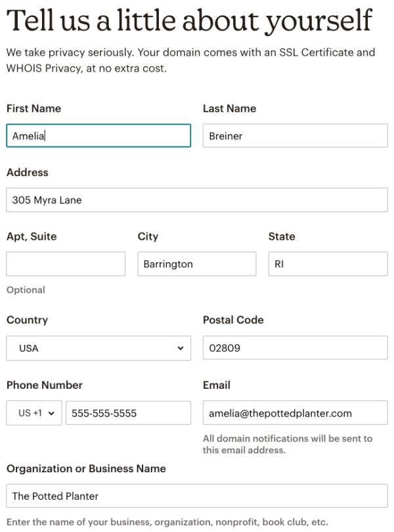The height and width of the screenshot is (532, 394).
Task: Click the State field showing RI
Action: pos(328,263)
